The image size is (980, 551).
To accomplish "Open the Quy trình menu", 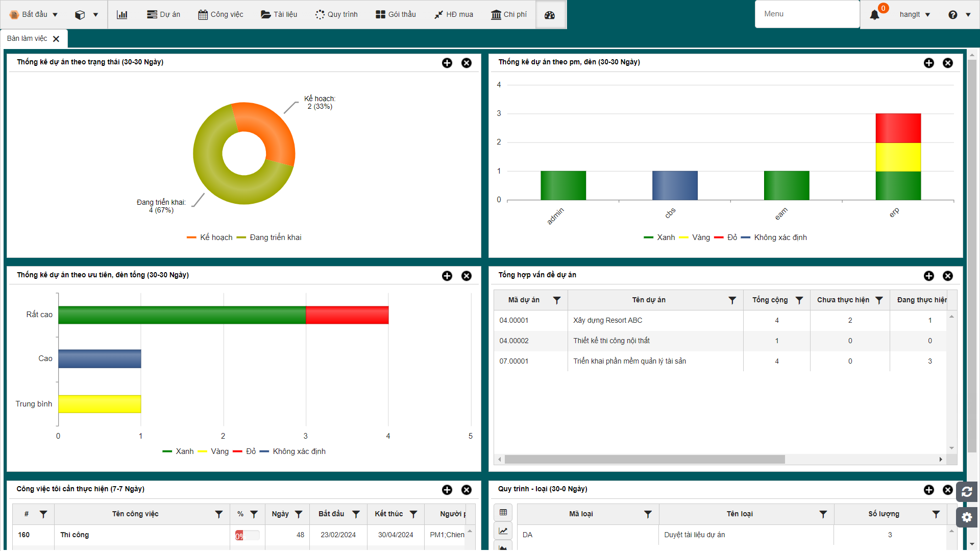I will (336, 15).
